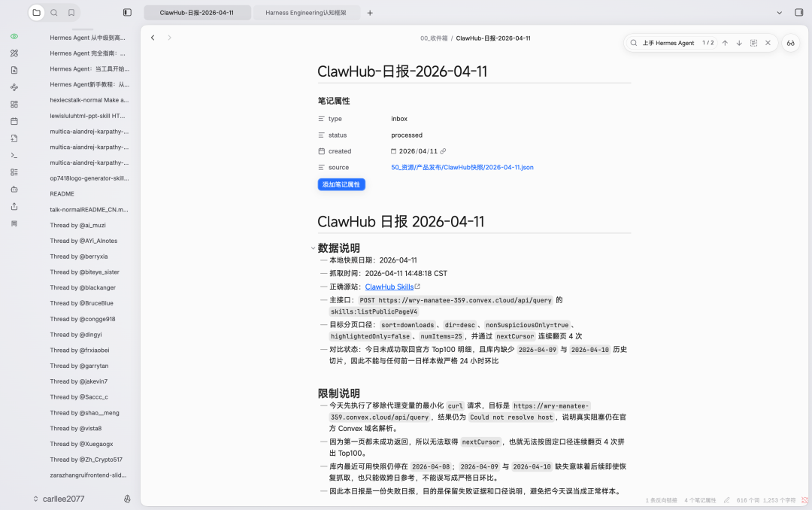The image size is (812, 510).
Task: Open the tab list dropdown chevron
Action: point(780,13)
